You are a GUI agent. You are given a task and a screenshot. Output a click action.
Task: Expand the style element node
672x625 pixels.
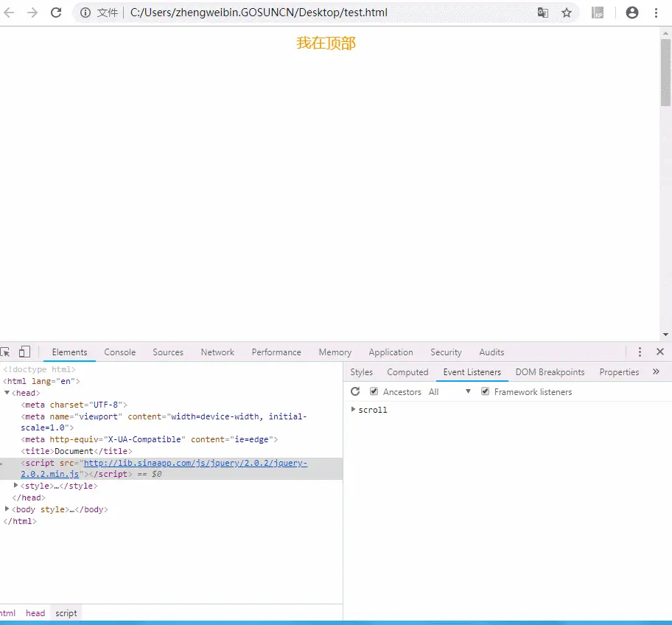click(16, 485)
